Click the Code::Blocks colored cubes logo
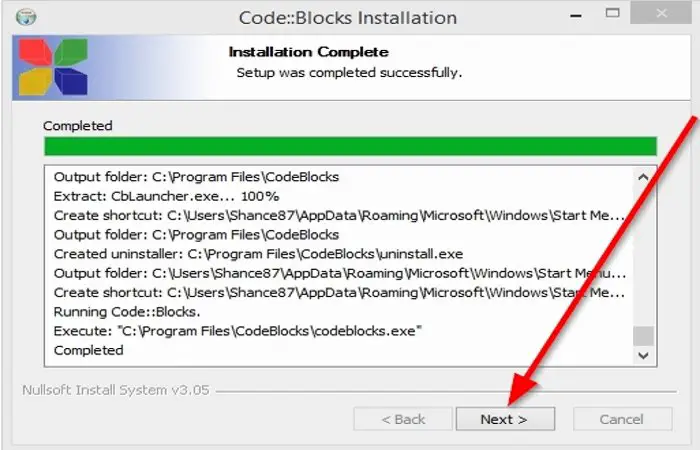Screen dimensions: 700x450 pyautogui.click(x=53, y=67)
